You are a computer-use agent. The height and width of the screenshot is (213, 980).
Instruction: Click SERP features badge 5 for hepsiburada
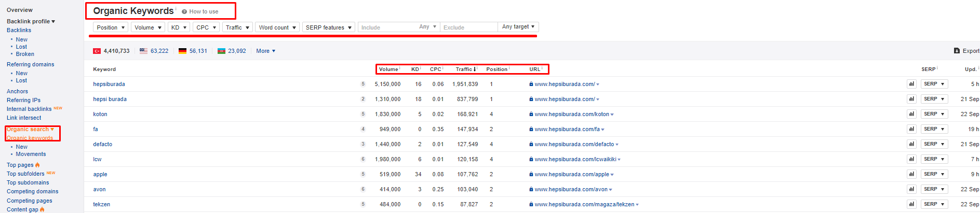click(363, 84)
